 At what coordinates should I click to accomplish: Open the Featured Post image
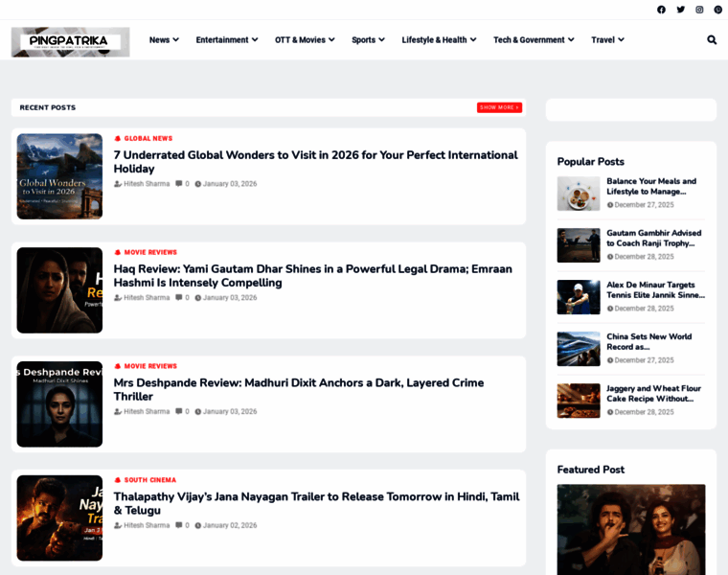coord(631,530)
